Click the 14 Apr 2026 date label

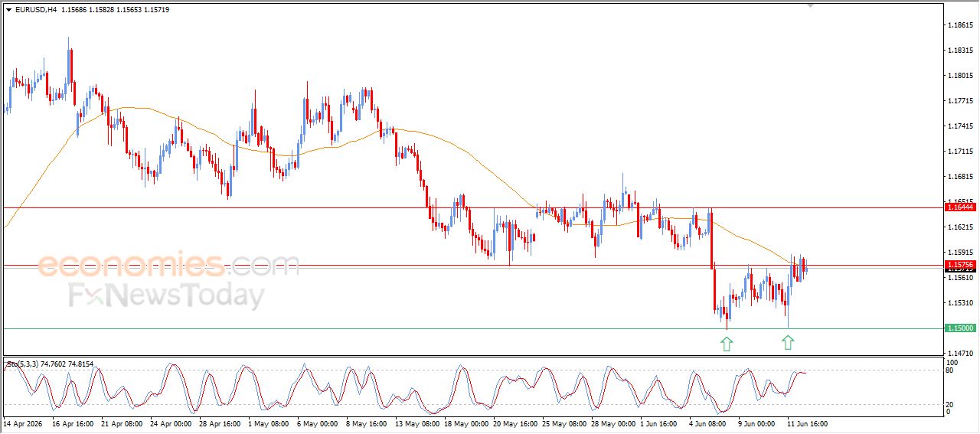(x=24, y=423)
